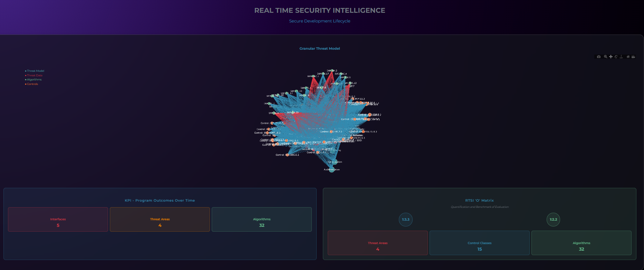The width and height of the screenshot is (644, 270).
Task: Reset camera with the home icon
Action: pos(628,57)
